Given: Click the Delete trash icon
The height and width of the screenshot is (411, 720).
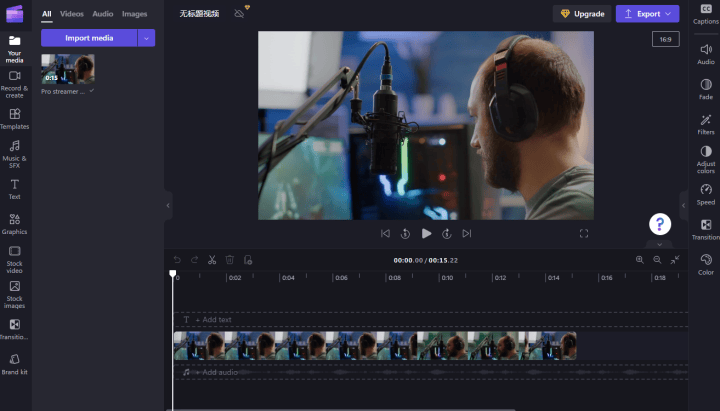Looking at the screenshot, I should [230, 260].
